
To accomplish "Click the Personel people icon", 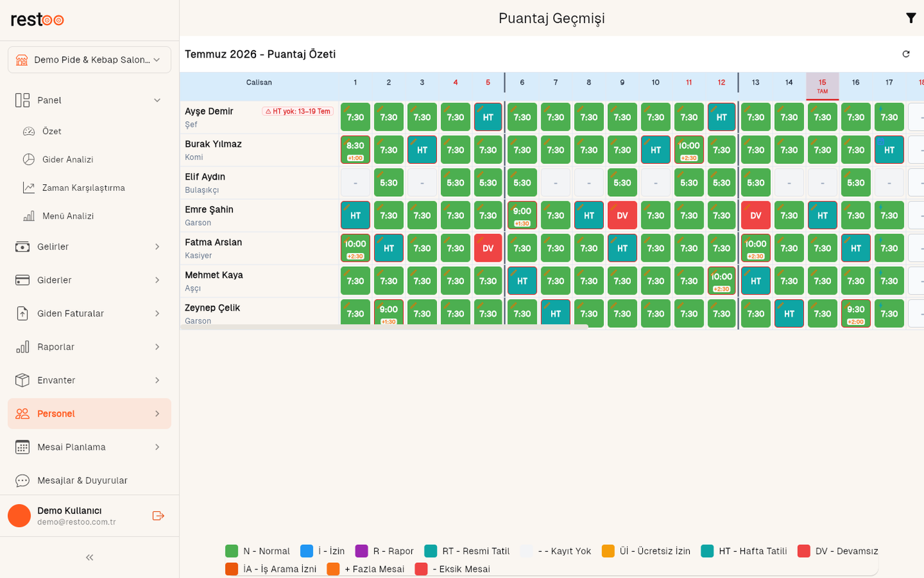I will coord(22,414).
